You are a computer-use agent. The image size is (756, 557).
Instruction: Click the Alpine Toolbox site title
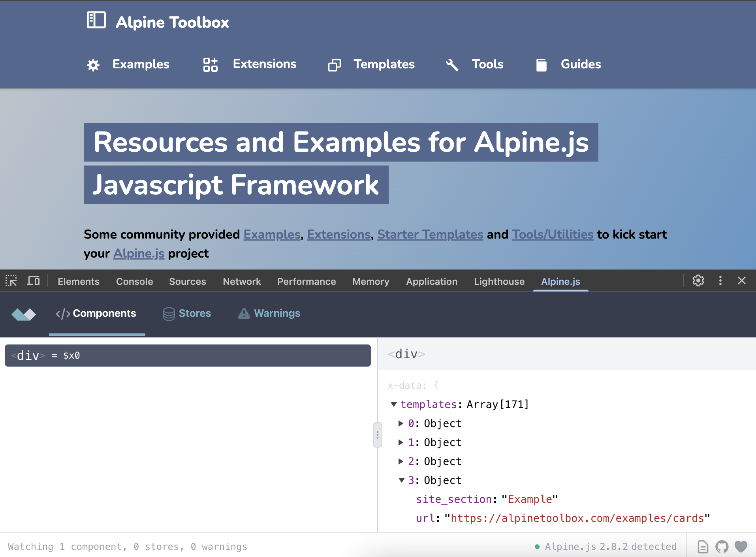pyautogui.click(x=172, y=23)
